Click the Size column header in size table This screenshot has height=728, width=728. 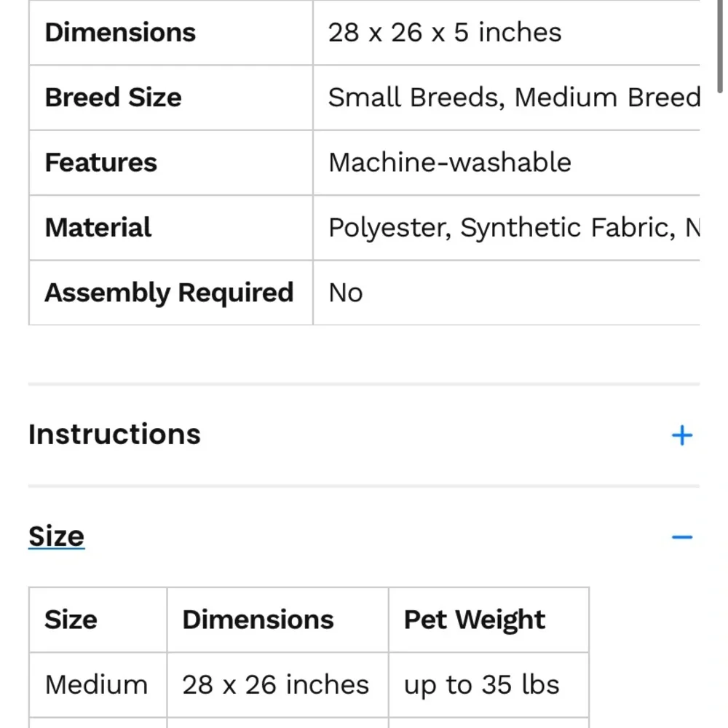click(71, 620)
